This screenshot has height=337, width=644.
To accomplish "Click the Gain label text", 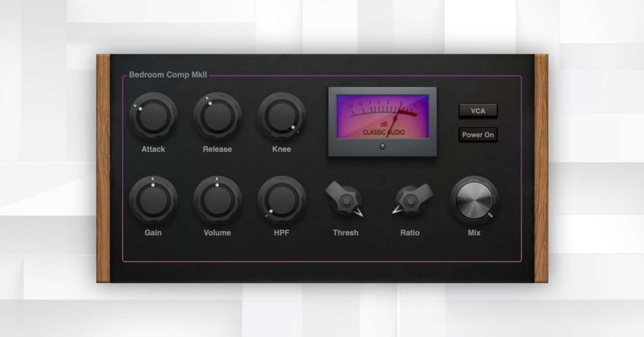I will [153, 233].
